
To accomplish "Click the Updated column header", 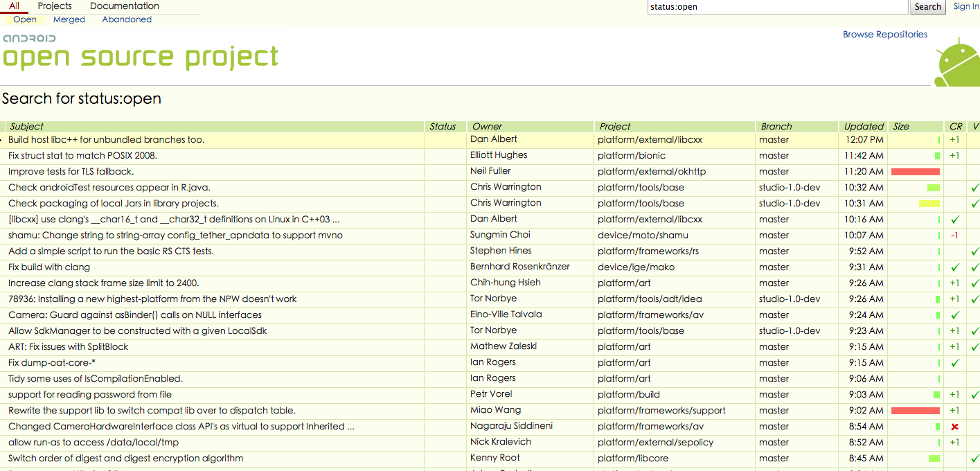I will coord(864,126).
